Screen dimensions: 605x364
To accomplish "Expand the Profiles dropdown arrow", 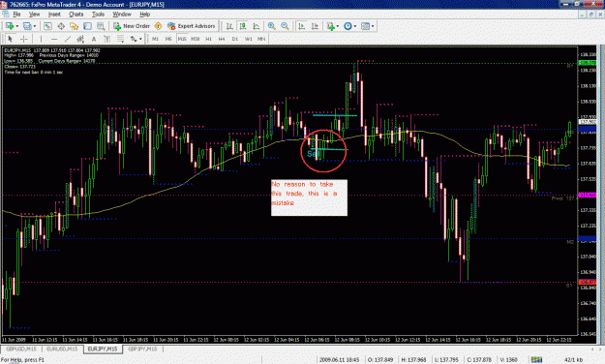I will coord(35,26).
